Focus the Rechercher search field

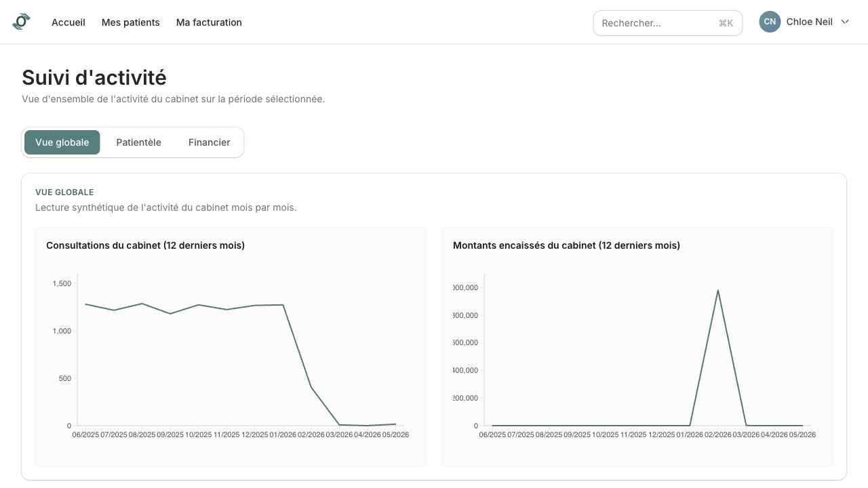pos(667,23)
